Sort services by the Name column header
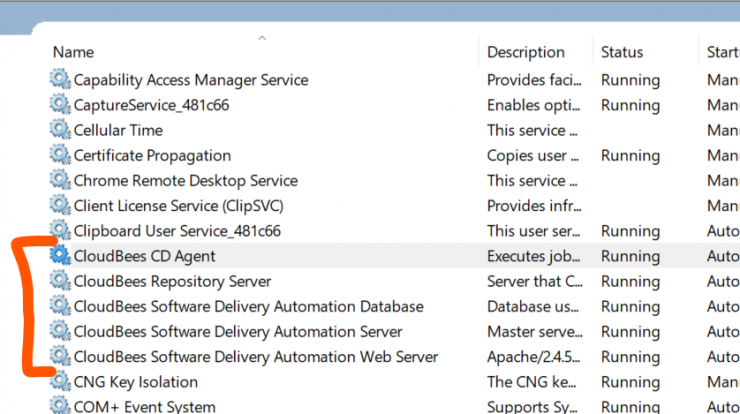 [x=73, y=52]
